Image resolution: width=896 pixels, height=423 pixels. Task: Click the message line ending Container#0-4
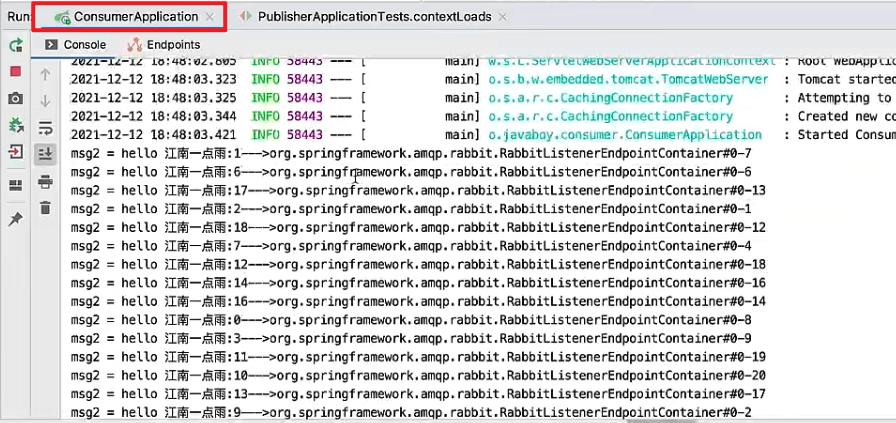point(411,246)
